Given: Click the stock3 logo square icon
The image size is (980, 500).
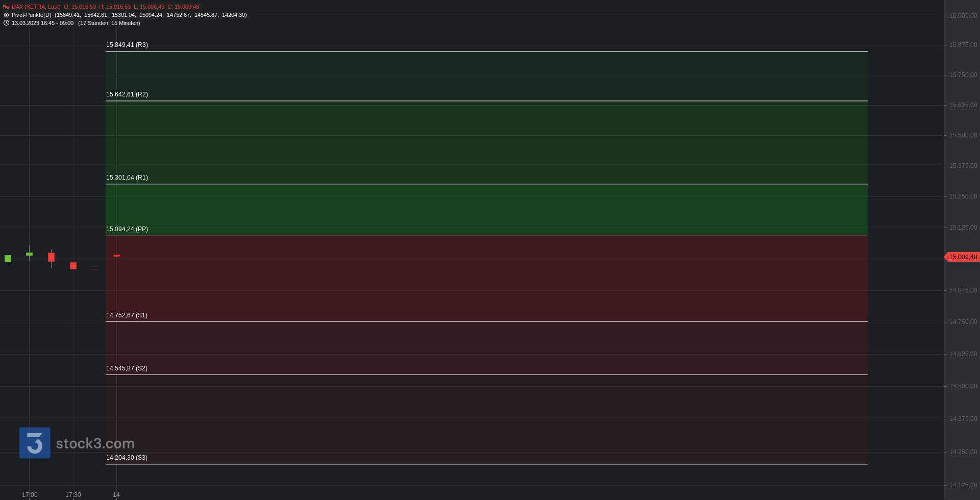Looking at the screenshot, I should (x=35, y=443).
